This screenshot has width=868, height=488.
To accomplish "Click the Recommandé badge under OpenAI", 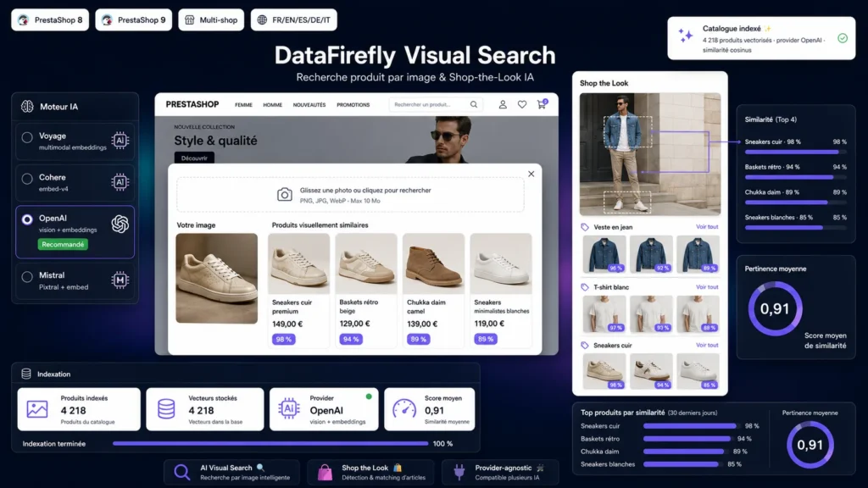I will coord(63,245).
